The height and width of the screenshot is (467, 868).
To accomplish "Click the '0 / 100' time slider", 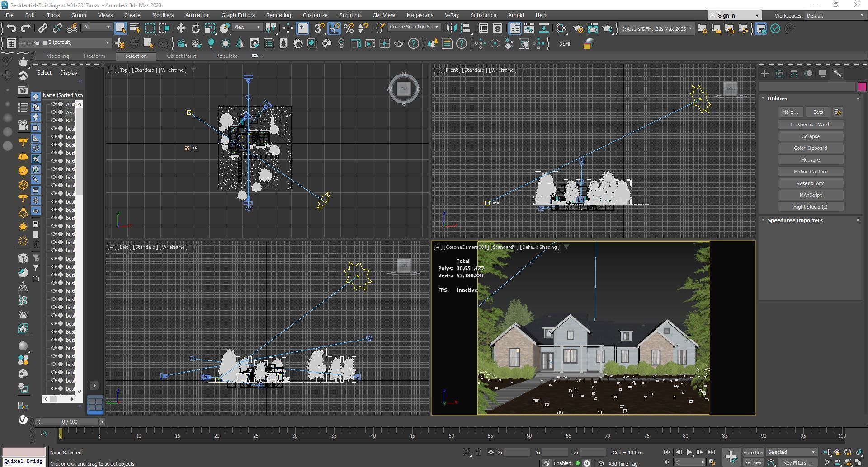I will point(70,422).
